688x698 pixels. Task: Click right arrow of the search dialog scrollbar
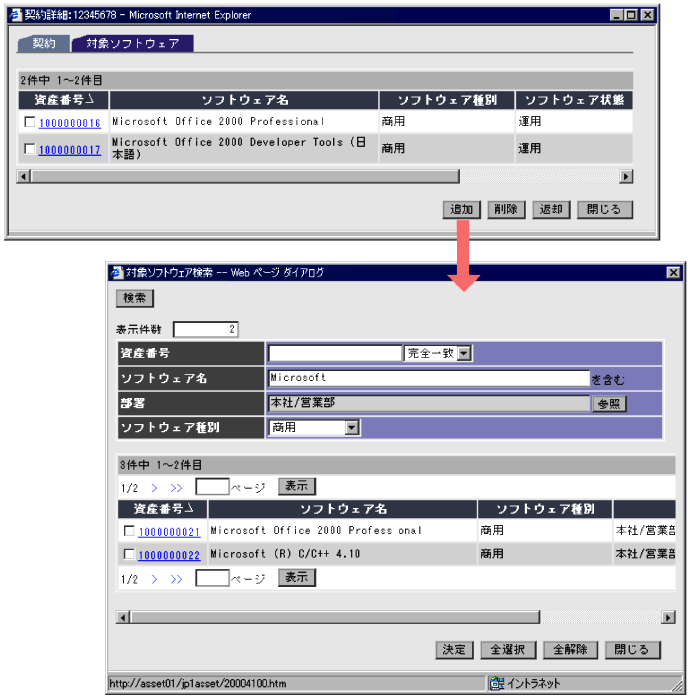tap(668, 617)
